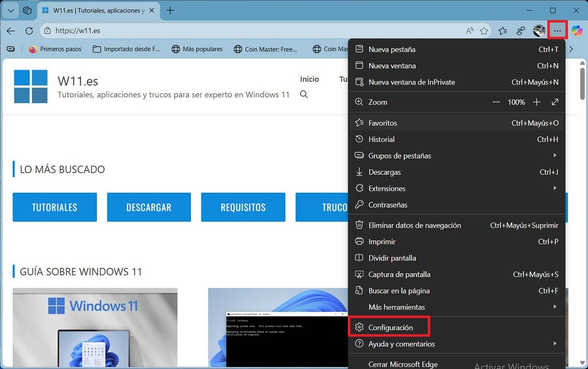Open the favorites list toolbar icon
This screenshot has width=588, height=369.
pyautogui.click(x=503, y=31)
